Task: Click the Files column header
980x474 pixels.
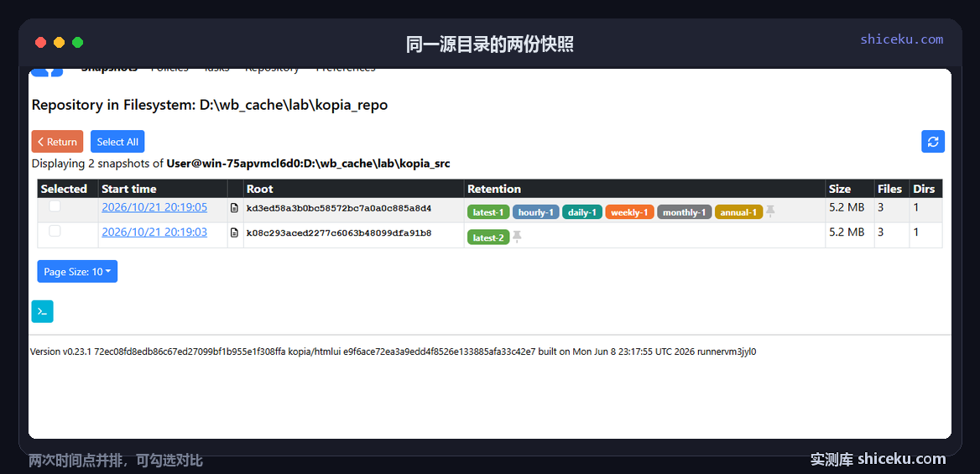Action: [890, 189]
